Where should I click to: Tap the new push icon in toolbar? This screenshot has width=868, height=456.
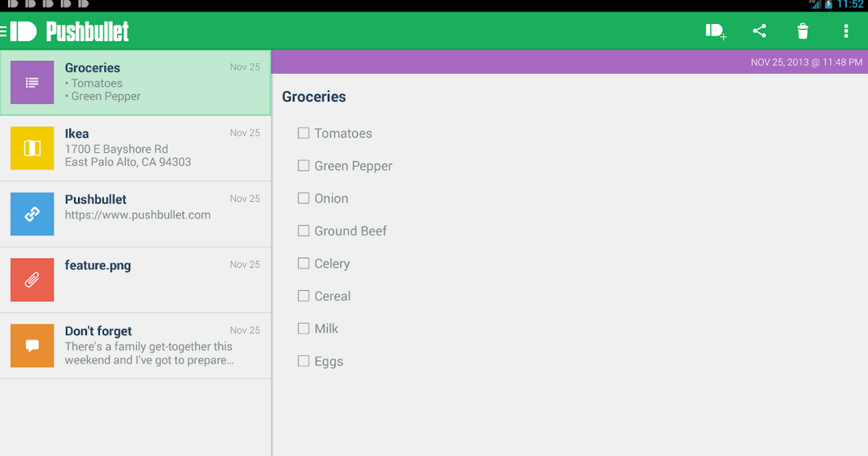pyautogui.click(x=715, y=31)
